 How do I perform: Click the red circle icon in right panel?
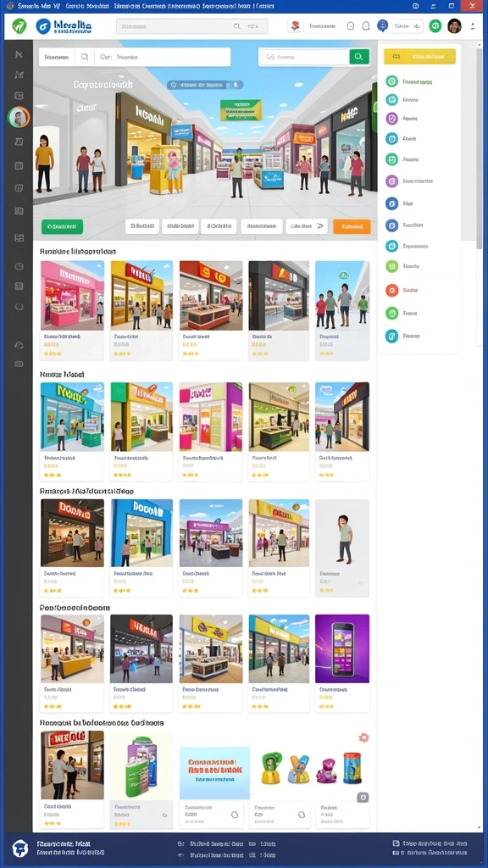click(x=391, y=290)
